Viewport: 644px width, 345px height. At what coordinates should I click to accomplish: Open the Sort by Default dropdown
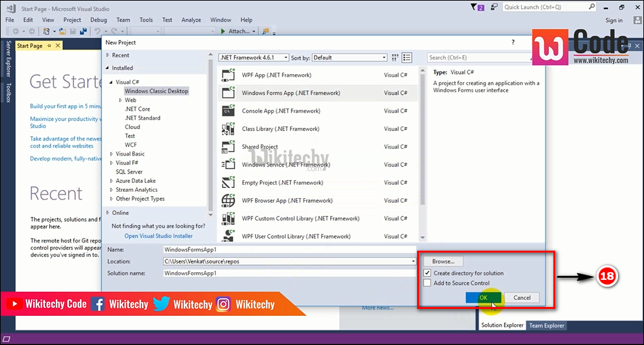point(349,58)
